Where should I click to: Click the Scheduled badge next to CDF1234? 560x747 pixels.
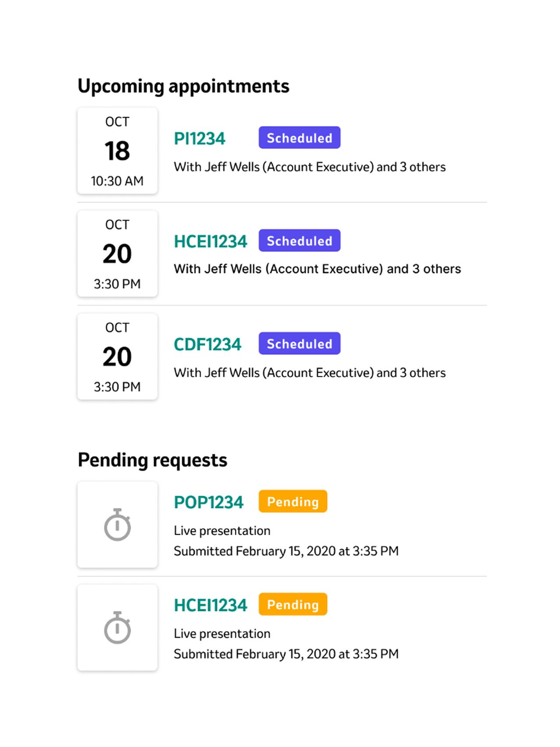[x=299, y=343]
